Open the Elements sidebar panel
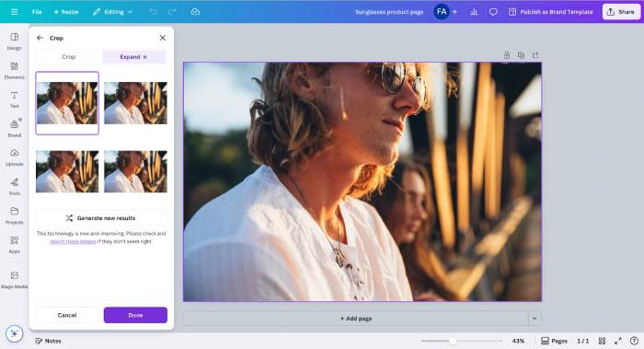644x349 pixels. coord(15,71)
